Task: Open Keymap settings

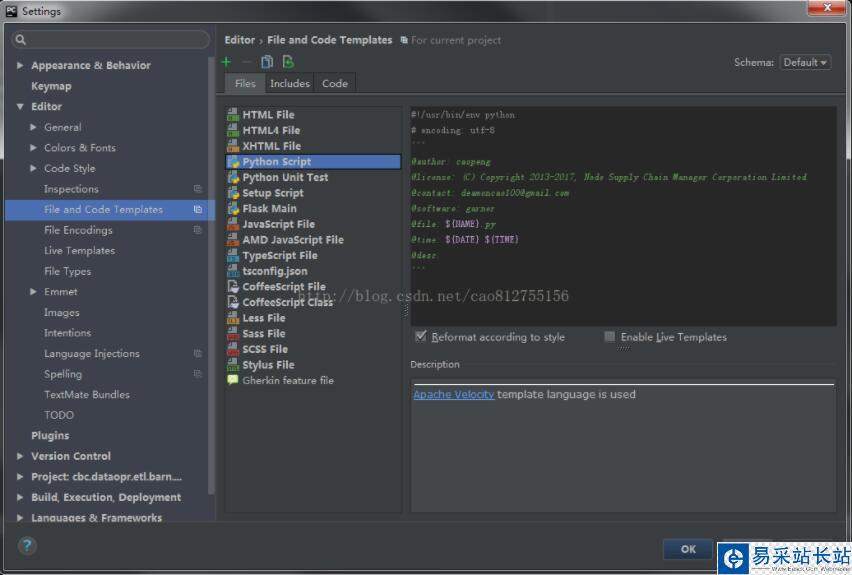Action: point(51,86)
